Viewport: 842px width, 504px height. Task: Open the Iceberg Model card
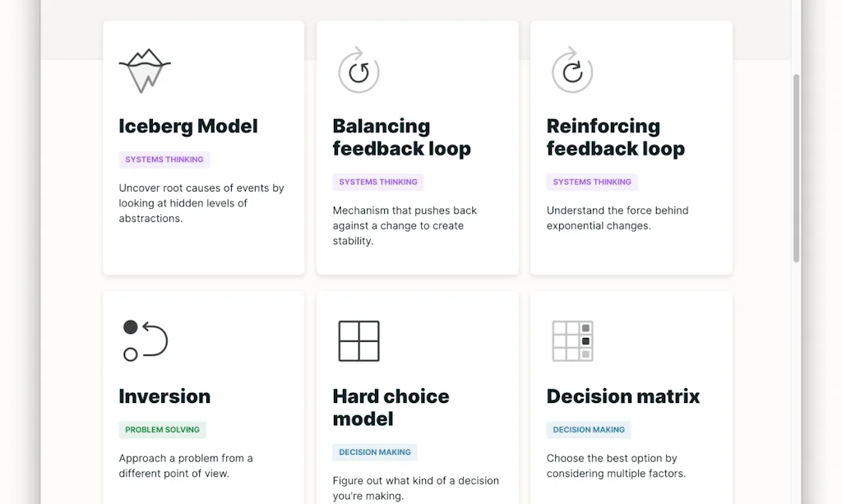coord(203,148)
